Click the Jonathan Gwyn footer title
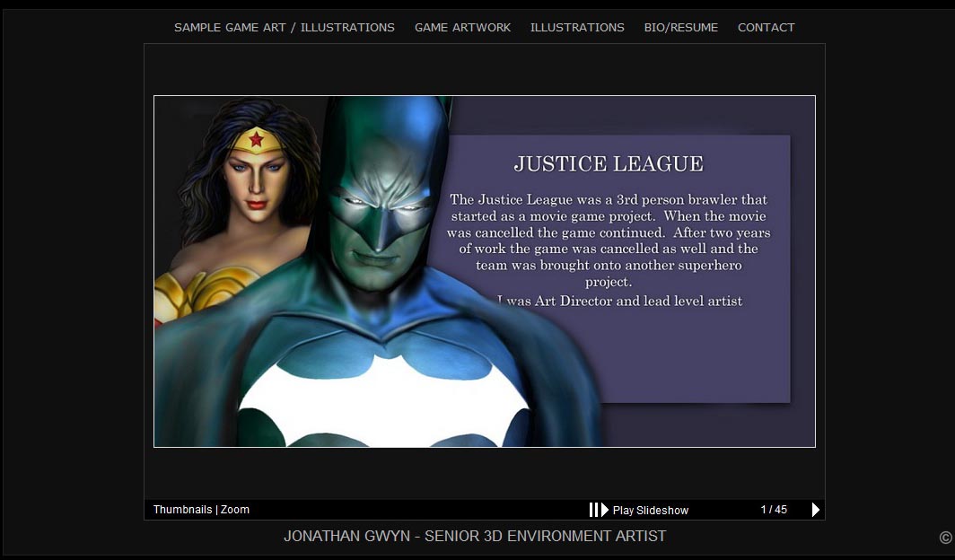This screenshot has height=560, width=955. (475, 537)
